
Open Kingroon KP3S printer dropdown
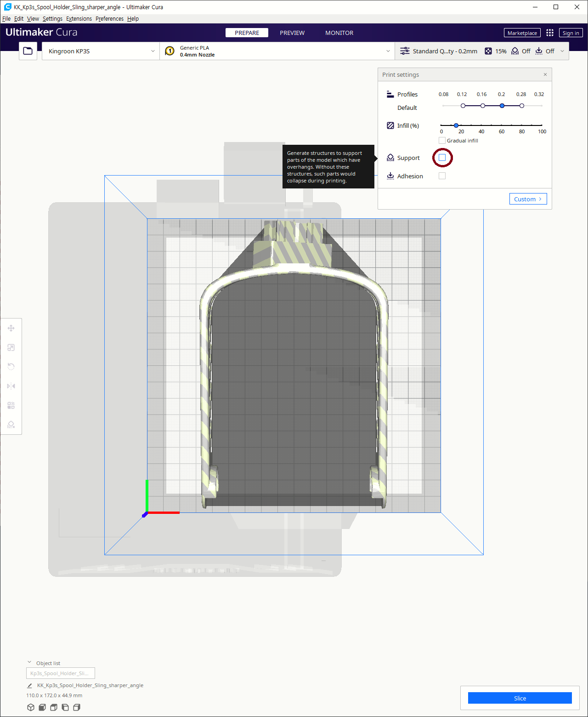(x=101, y=51)
